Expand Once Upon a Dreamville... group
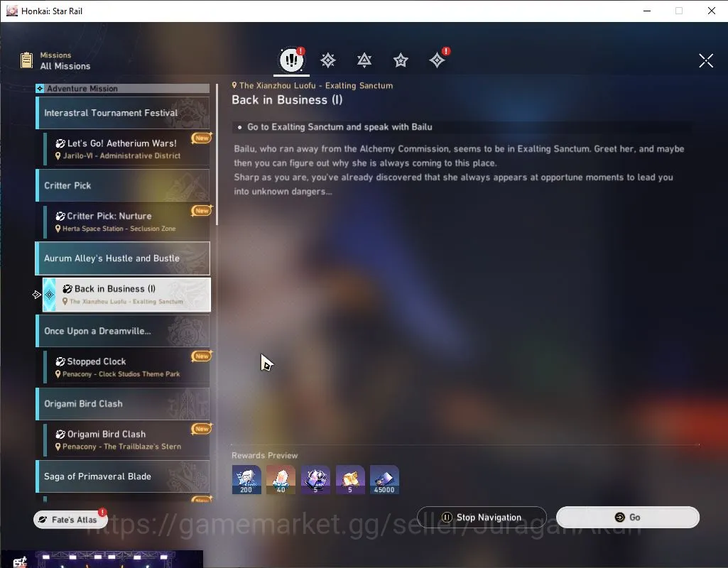The width and height of the screenshot is (728, 568). pyautogui.click(x=123, y=331)
